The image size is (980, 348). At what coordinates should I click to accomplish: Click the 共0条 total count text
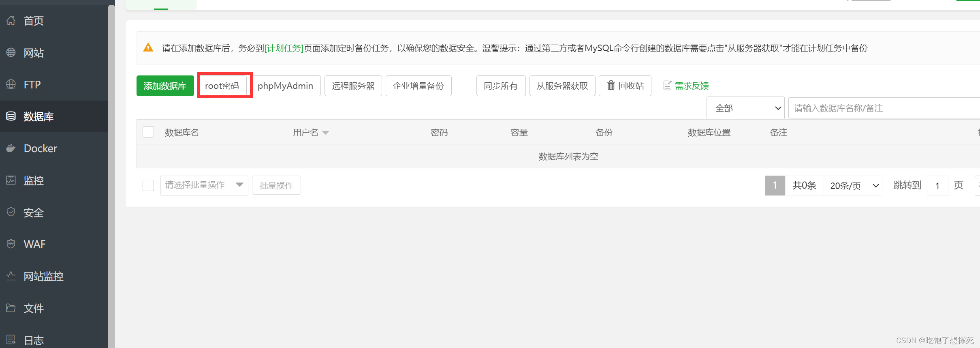point(804,185)
